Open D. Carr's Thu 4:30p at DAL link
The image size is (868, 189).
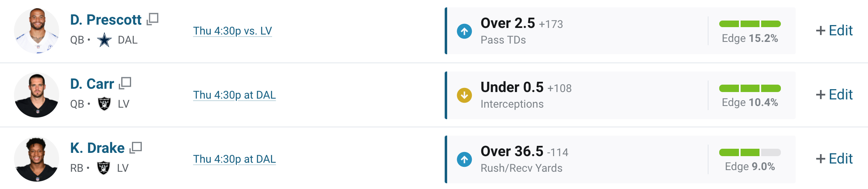(x=234, y=95)
